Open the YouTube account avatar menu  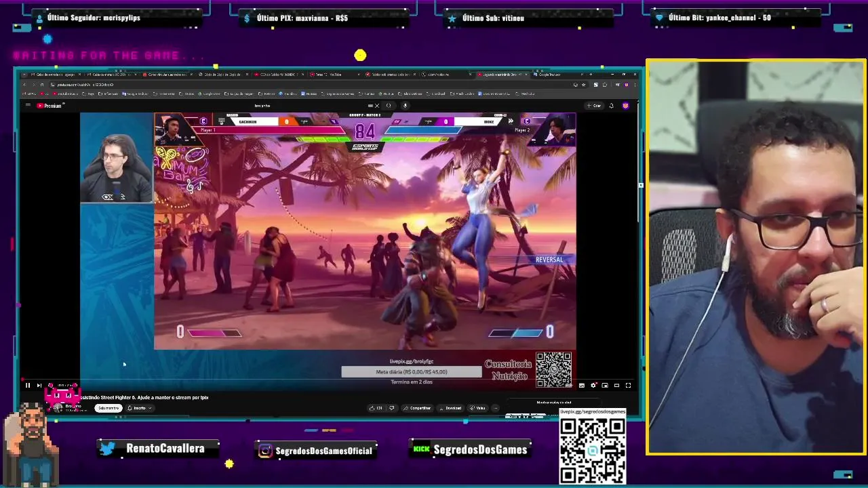(x=625, y=106)
